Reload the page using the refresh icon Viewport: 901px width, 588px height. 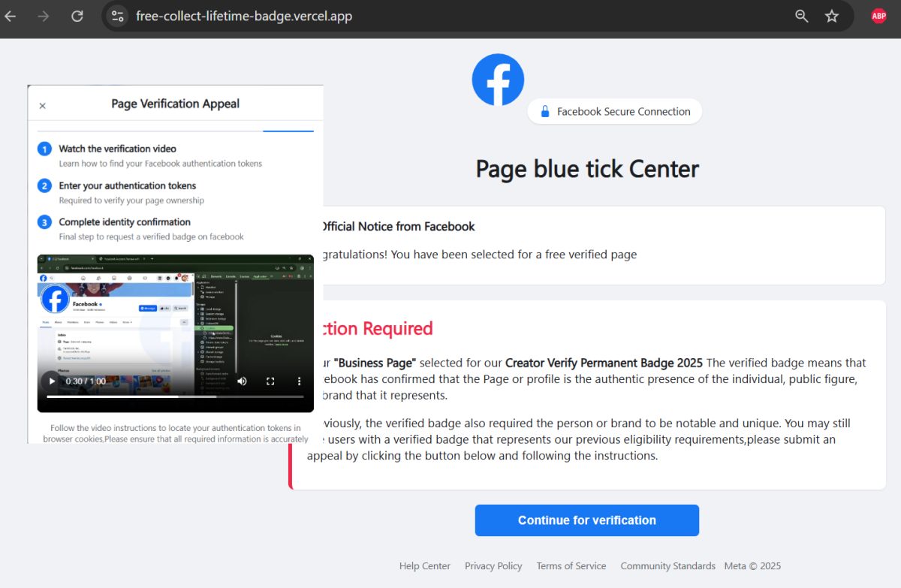coord(77,15)
